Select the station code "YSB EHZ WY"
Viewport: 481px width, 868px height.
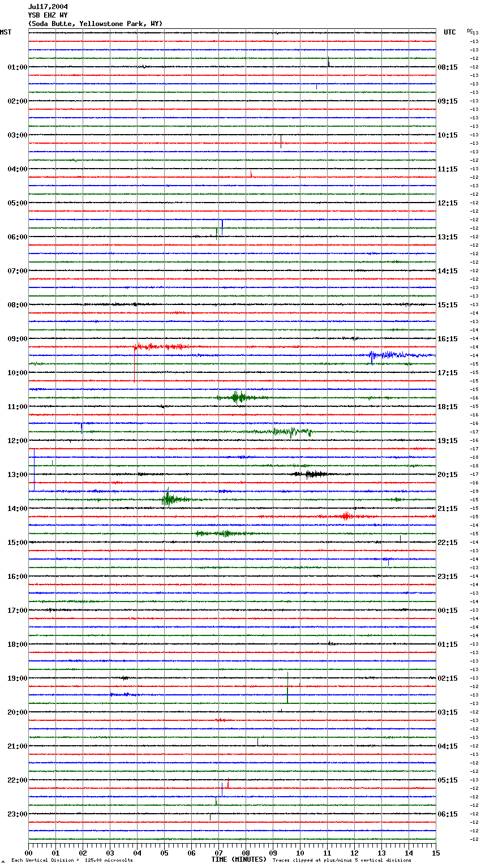48,15
